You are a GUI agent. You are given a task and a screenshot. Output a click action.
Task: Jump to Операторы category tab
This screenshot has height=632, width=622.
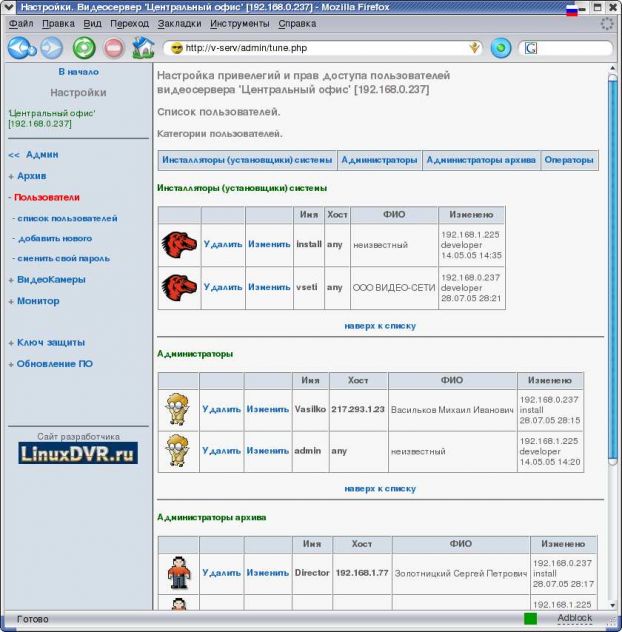[x=569, y=160]
